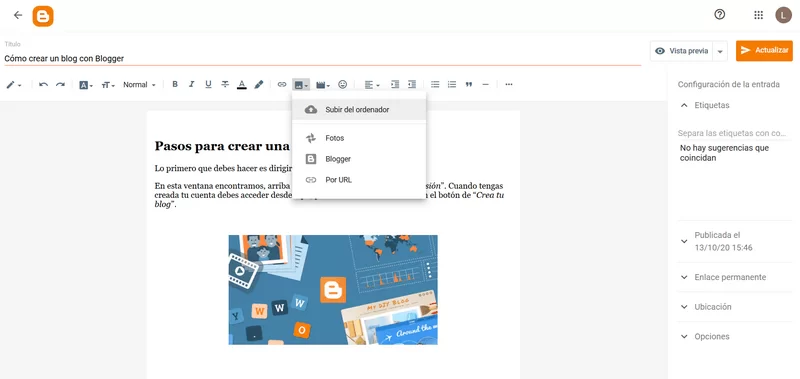The image size is (800, 379).
Task: Apply italic formatting from toolbar
Action: point(191,85)
